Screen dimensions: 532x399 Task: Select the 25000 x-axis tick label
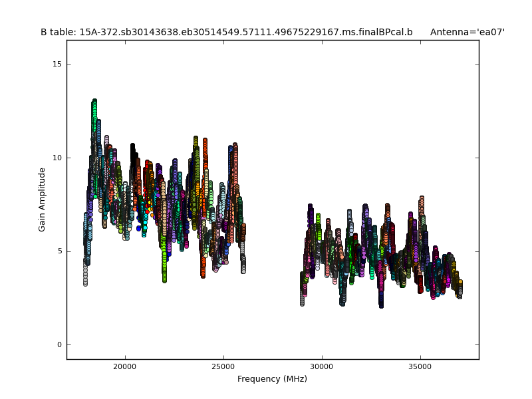point(223,366)
